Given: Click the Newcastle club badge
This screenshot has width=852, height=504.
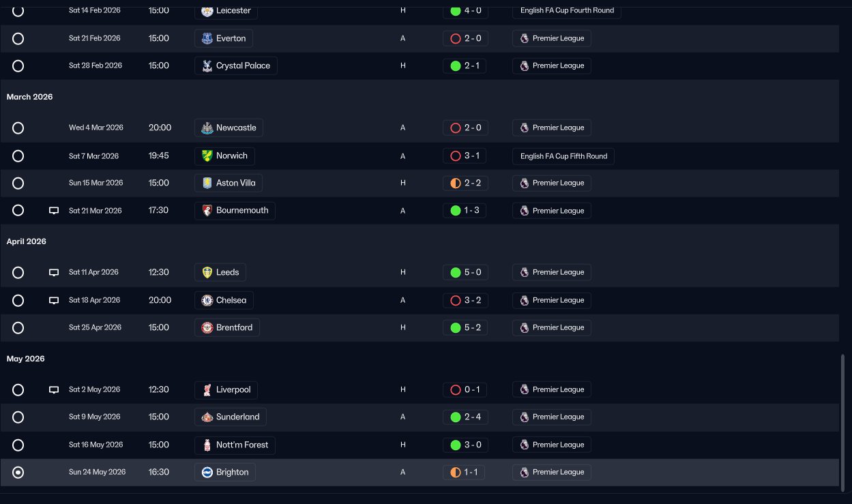Looking at the screenshot, I should click(x=207, y=128).
